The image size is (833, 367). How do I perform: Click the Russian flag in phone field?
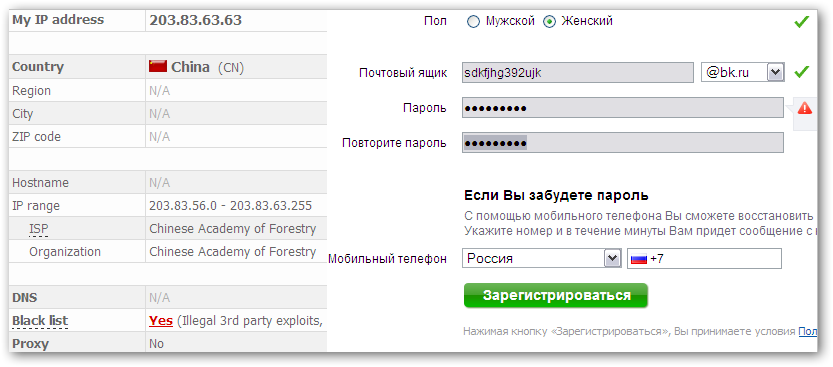pos(639,260)
